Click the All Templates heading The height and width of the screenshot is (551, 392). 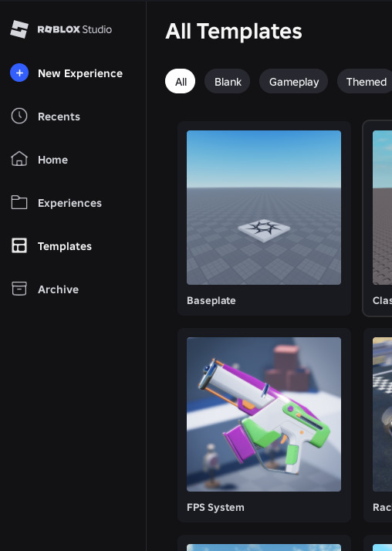tap(234, 32)
